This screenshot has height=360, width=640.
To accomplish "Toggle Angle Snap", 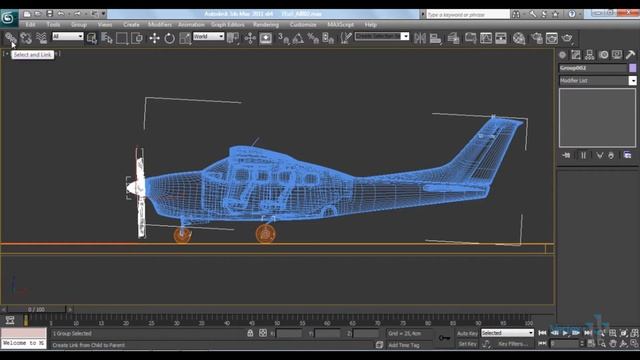I will (x=298, y=38).
